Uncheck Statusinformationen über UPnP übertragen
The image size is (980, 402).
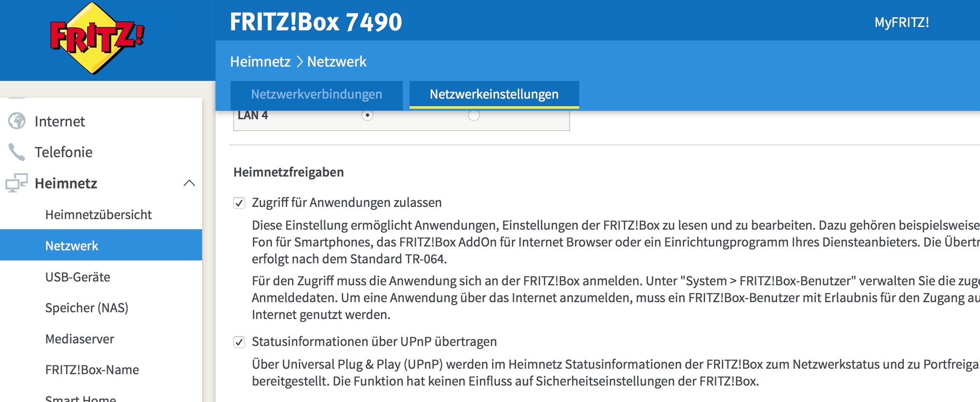[x=239, y=342]
